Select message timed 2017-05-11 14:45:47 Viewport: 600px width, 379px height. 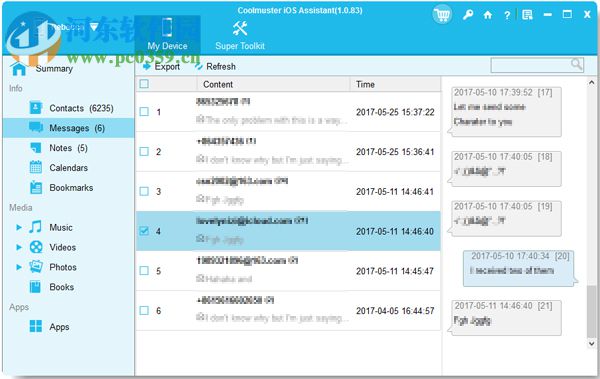288,271
